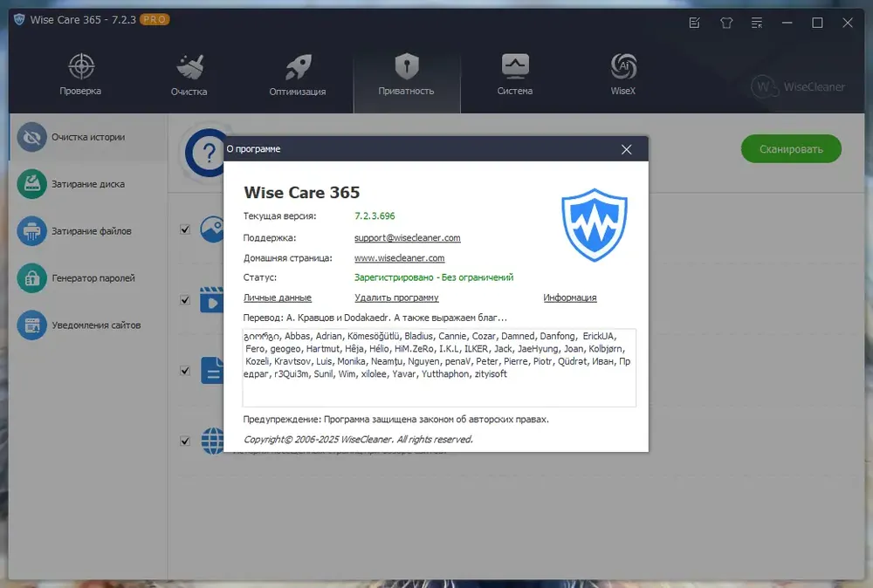Click the Уведомления сайтов icon
The height and width of the screenshot is (588, 873).
[31, 325]
